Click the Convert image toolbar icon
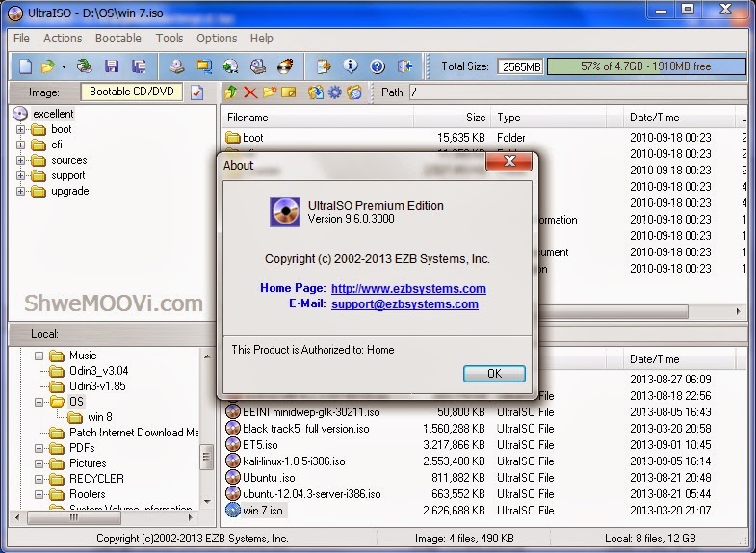The height and width of the screenshot is (553, 756). click(204, 66)
